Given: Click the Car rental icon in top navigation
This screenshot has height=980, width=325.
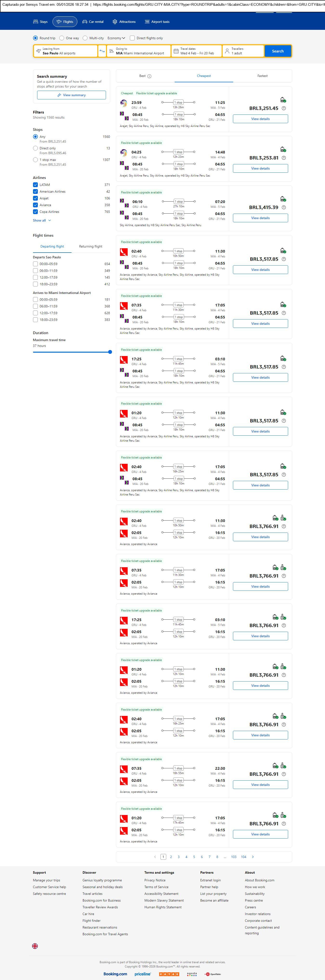Looking at the screenshot, I should pyautogui.click(x=85, y=22).
